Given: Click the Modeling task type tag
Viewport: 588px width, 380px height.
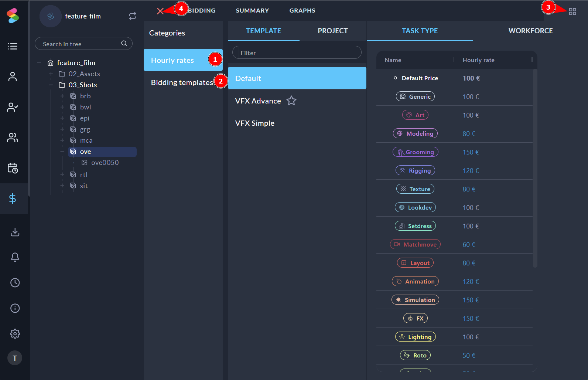Looking at the screenshot, I should 415,133.
